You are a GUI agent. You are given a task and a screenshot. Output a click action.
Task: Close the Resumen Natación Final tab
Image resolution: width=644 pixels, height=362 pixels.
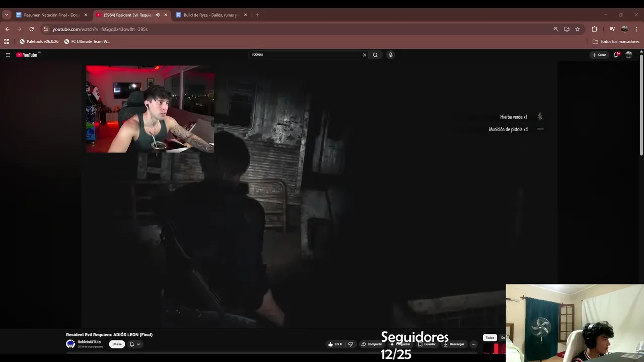click(x=86, y=15)
